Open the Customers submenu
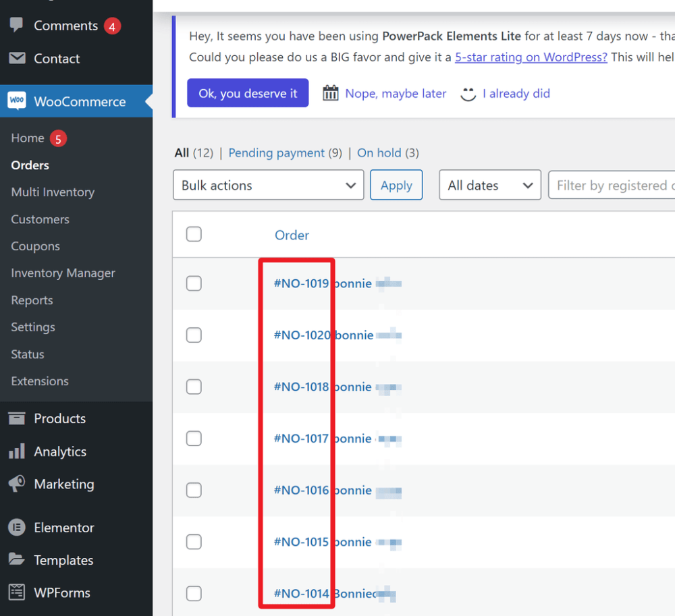Viewport: 675px width, 616px height. [x=40, y=219]
